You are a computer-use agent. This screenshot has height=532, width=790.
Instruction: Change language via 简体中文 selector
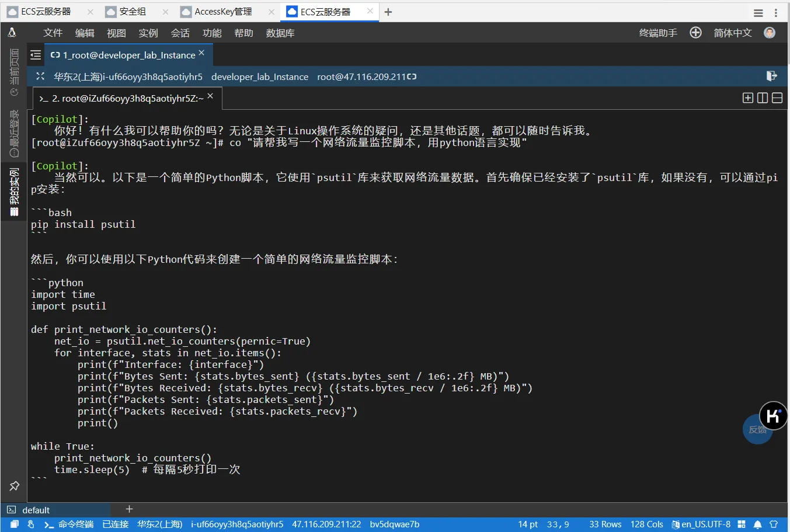tap(733, 33)
